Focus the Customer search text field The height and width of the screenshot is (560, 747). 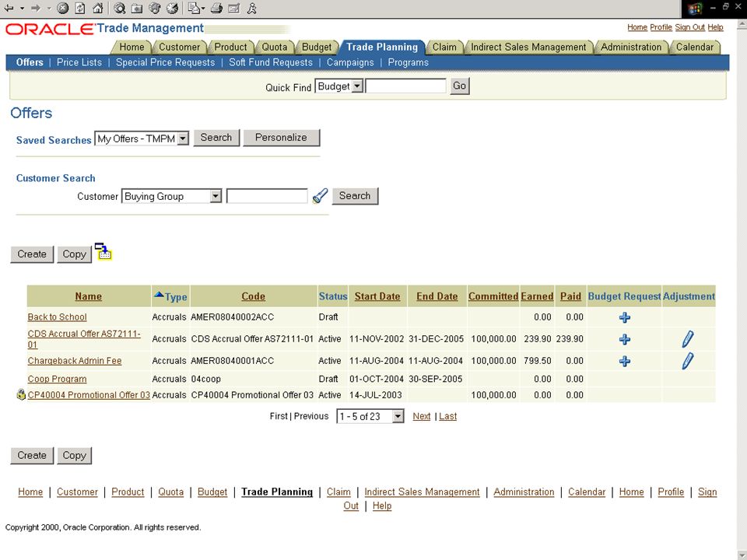pyautogui.click(x=267, y=196)
